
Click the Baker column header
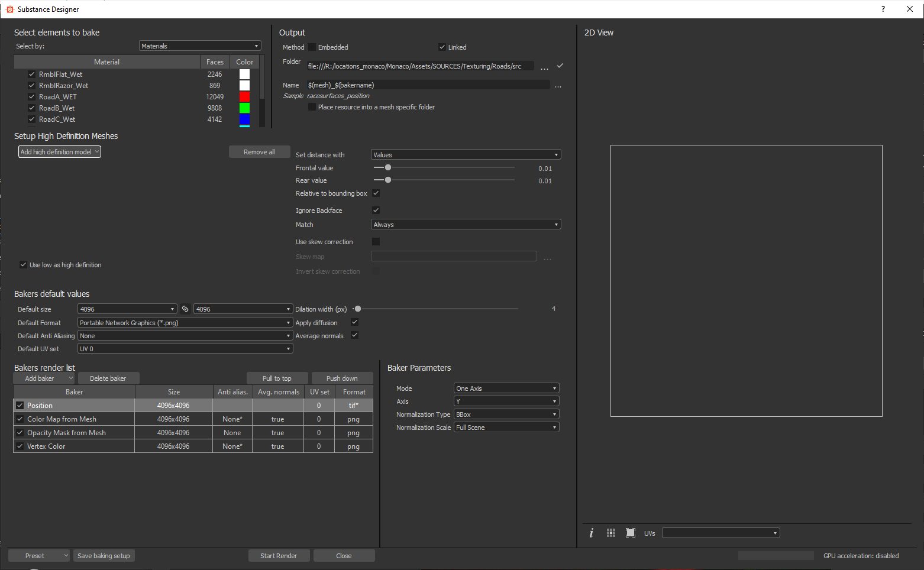point(75,392)
